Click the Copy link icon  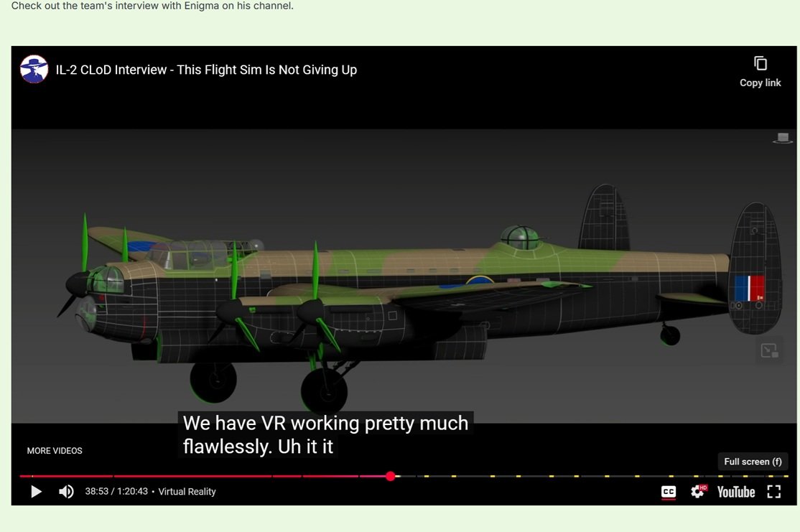click(761, 64)
